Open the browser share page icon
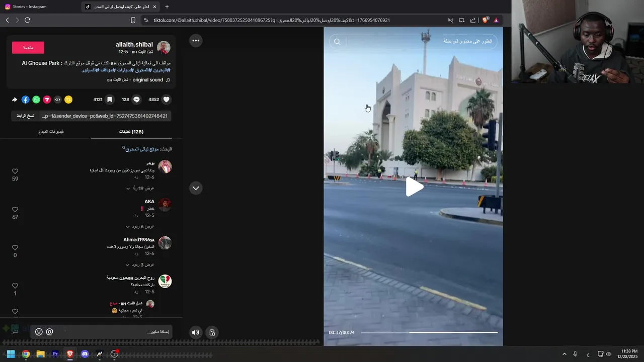The width and height of the screenshot is (644, 362). click(x=473, y=20)
